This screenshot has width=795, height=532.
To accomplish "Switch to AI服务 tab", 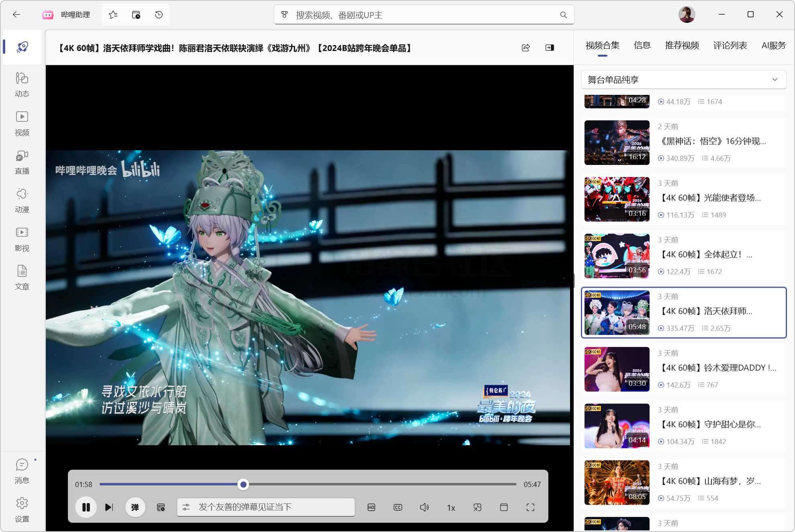I will point(774,45).
